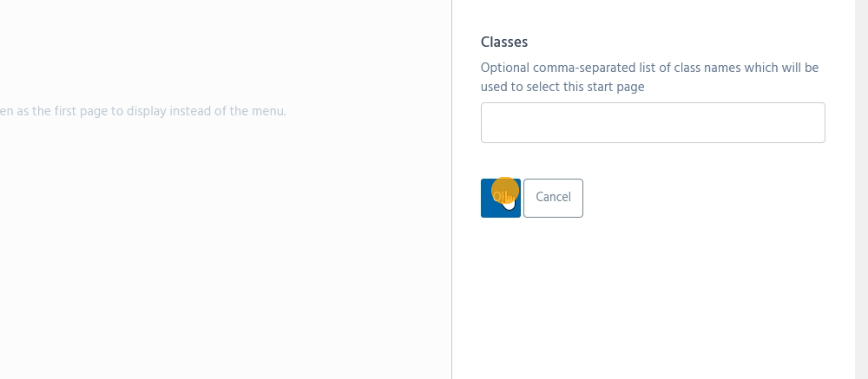Dismiss the form using the Cancel button
Image resolution: width=868 pixels, height=379 pixels.
pos(553,198)
